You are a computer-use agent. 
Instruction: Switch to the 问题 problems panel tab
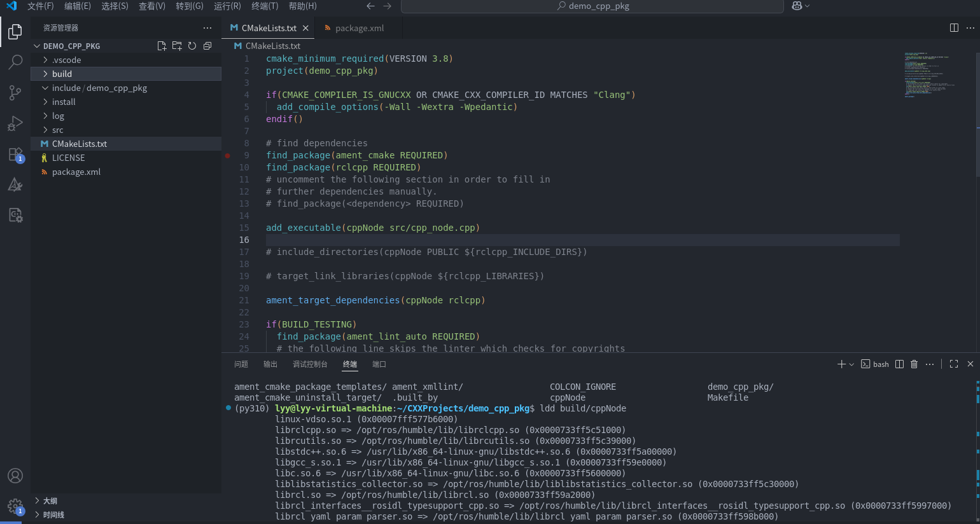click(x=241, y=364)
